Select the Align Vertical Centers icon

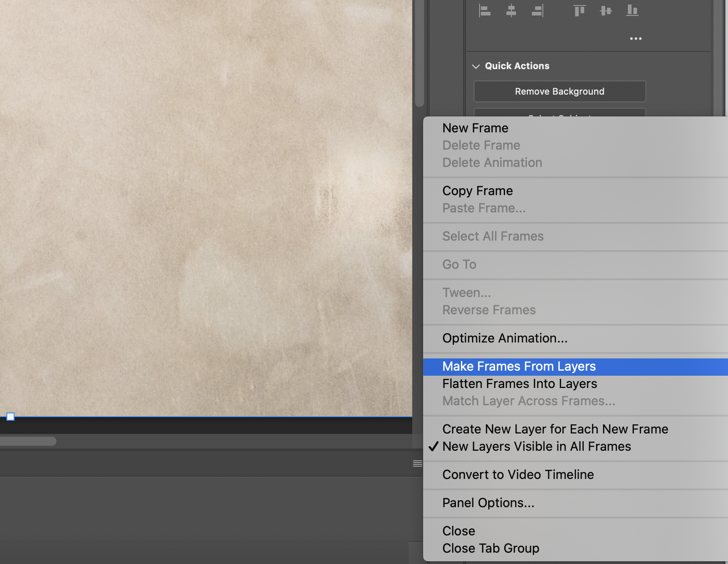[x=606, y=10]
